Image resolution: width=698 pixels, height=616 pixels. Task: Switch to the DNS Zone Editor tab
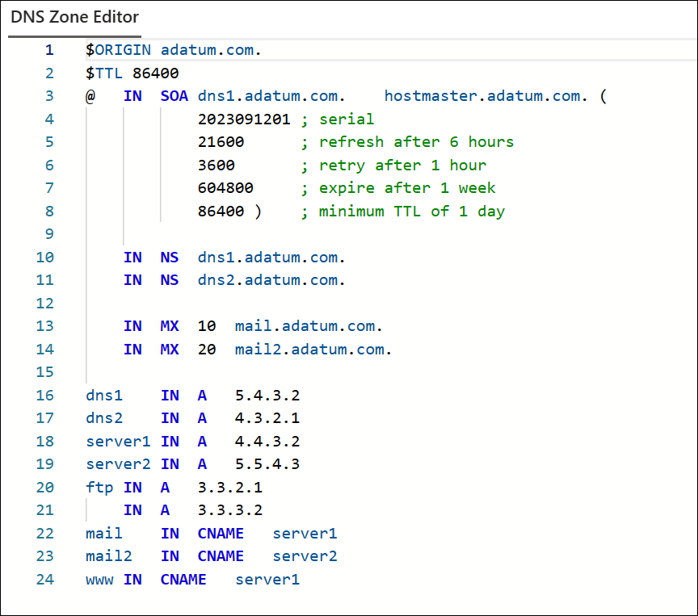coord(74,16)
